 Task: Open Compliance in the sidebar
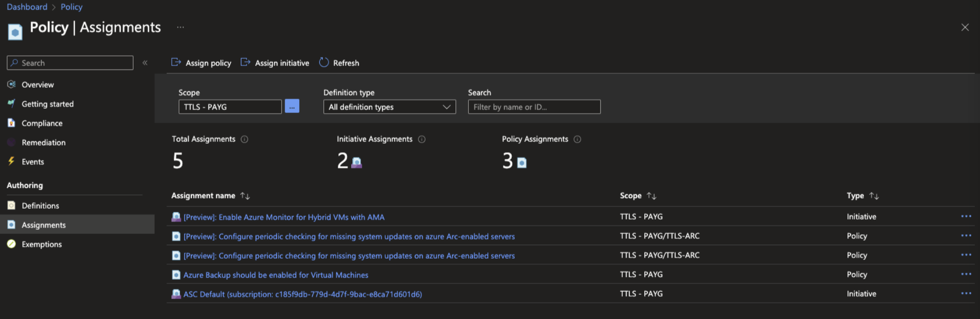click(x=42, y=123)
